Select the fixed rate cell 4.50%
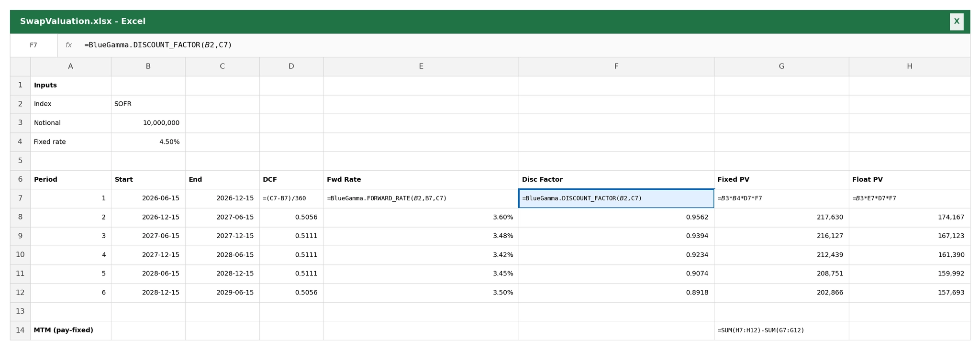The image size is (980, 350). click(148, 142)
